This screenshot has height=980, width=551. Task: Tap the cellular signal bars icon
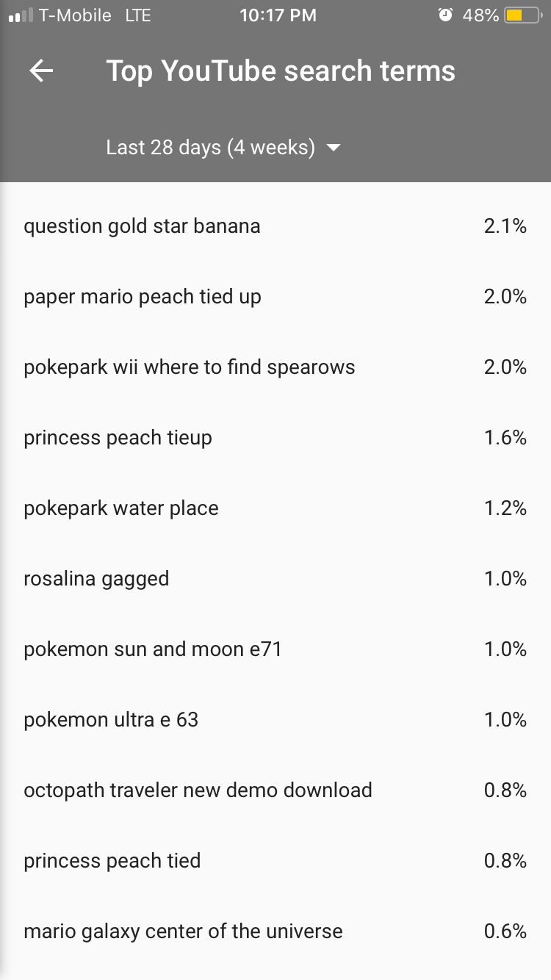(x=21, y=15)
